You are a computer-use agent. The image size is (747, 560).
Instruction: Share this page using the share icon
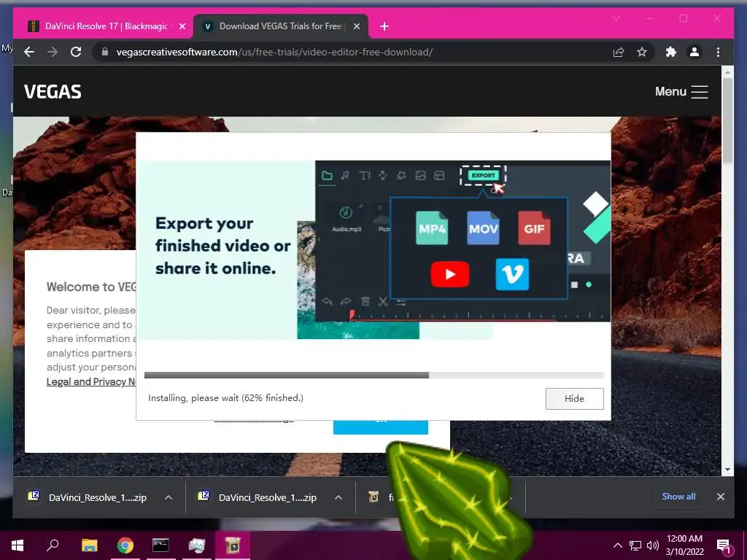point(619,52)
